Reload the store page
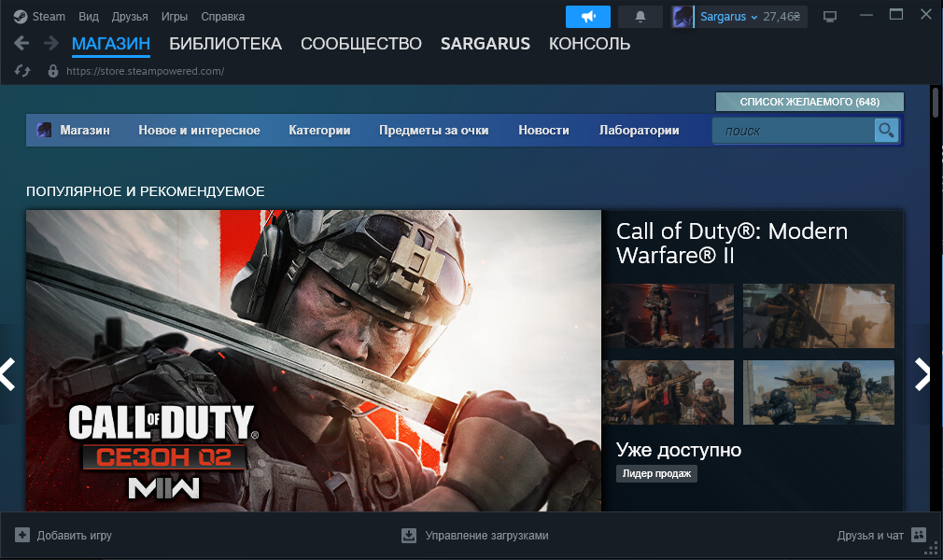 (22, 71)
